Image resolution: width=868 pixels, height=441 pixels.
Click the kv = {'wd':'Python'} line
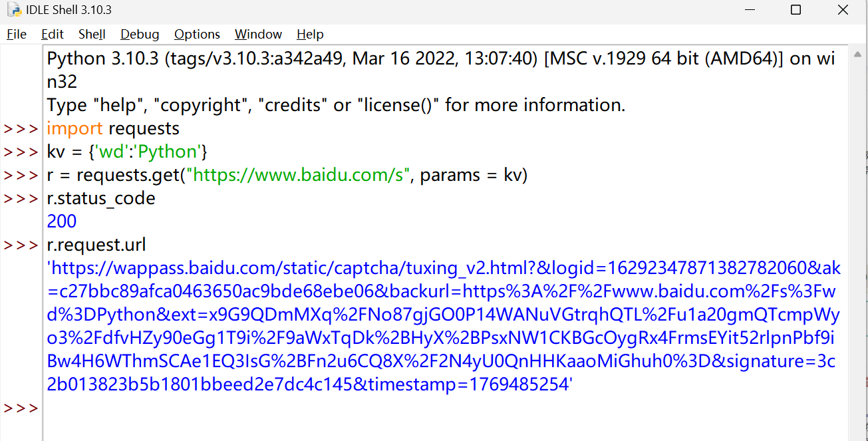click(127, 152)
